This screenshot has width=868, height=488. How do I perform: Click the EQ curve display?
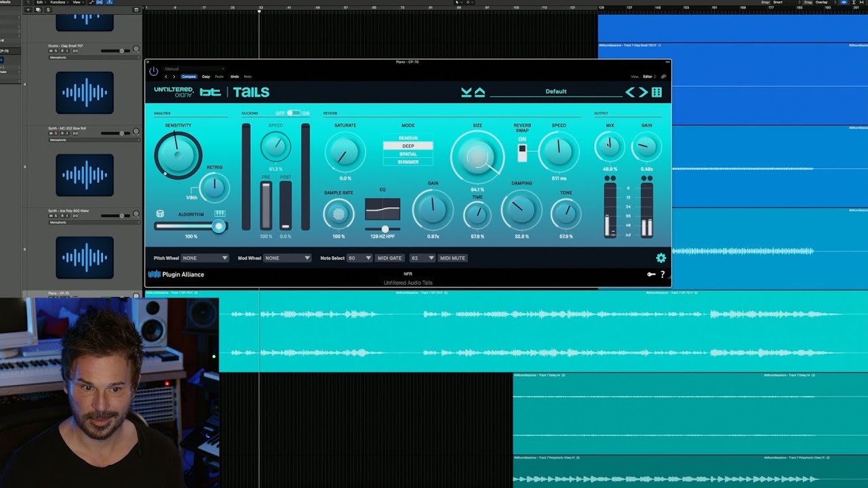coord(382,209)
